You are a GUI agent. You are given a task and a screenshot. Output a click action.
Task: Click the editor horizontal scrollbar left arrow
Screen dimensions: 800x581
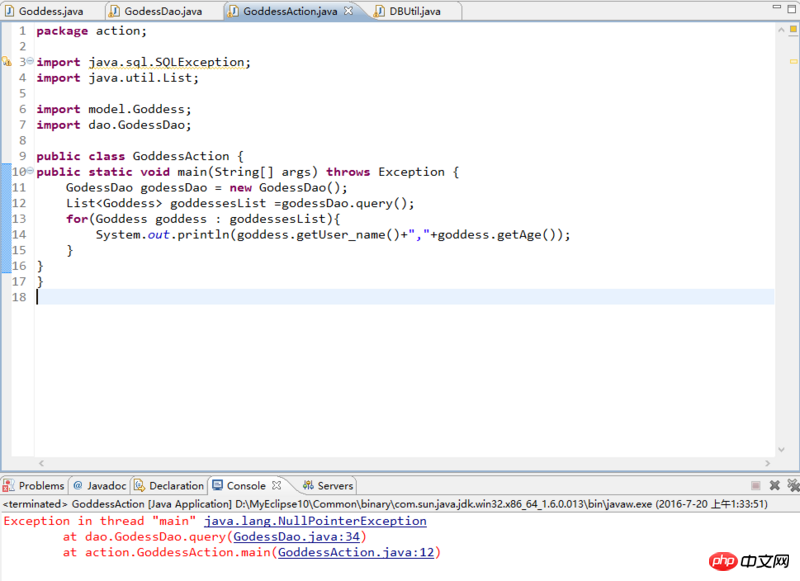tap(41, 463)
